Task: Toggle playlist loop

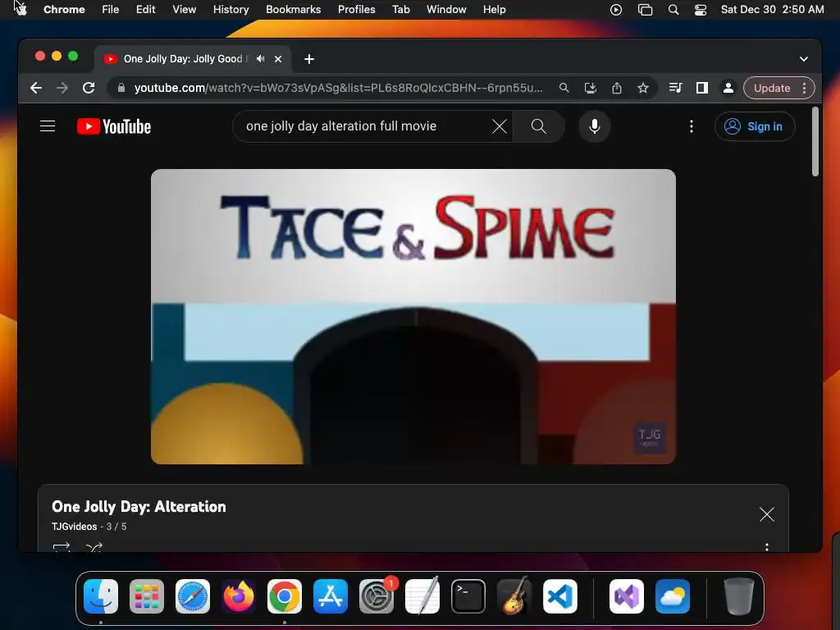Action: point(62,547)
